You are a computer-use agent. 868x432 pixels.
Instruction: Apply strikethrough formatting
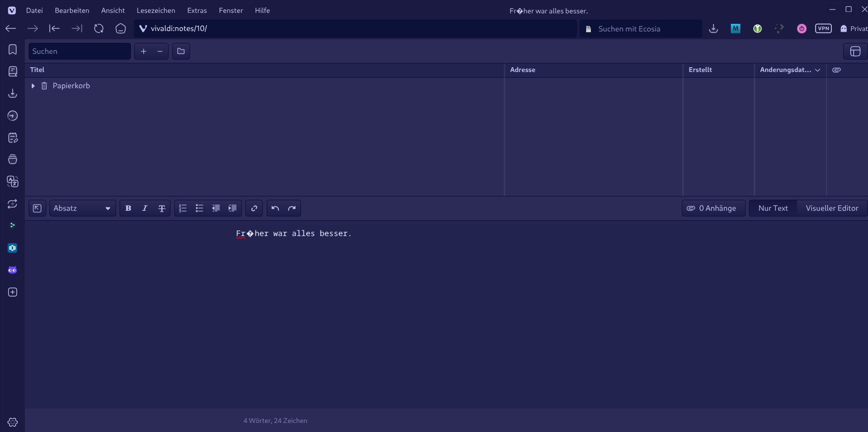162,208
